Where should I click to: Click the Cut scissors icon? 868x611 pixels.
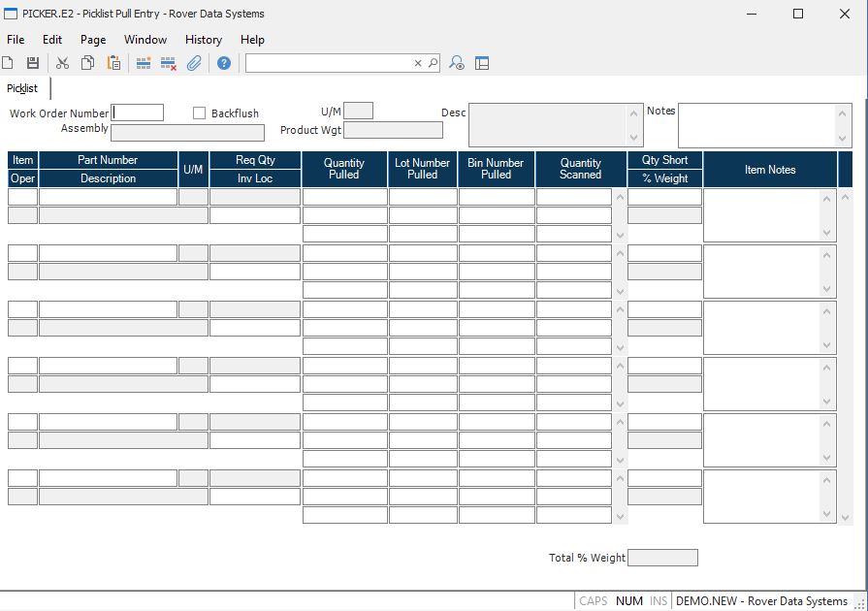(63, 63)
